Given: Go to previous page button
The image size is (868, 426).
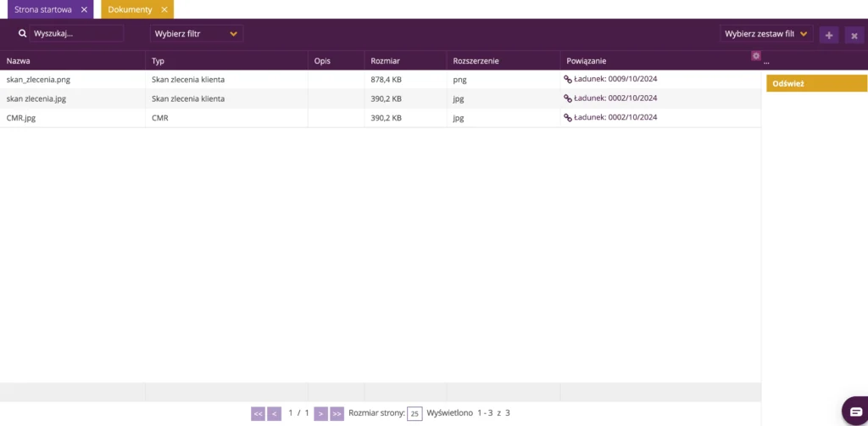Looking at the screenshot, I should [274, 414].
